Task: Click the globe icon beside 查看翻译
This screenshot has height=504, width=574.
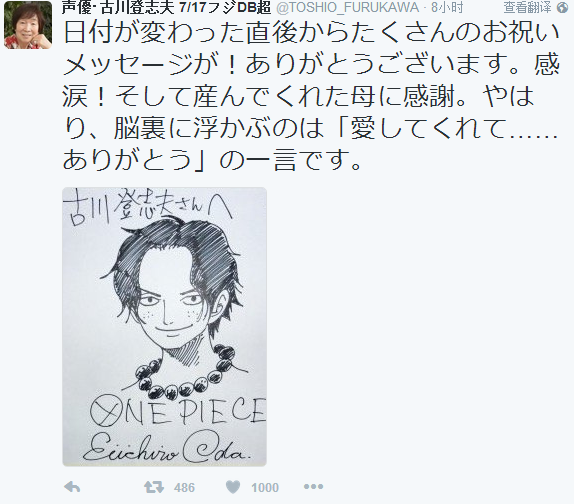Action: (x=564, y=8)
